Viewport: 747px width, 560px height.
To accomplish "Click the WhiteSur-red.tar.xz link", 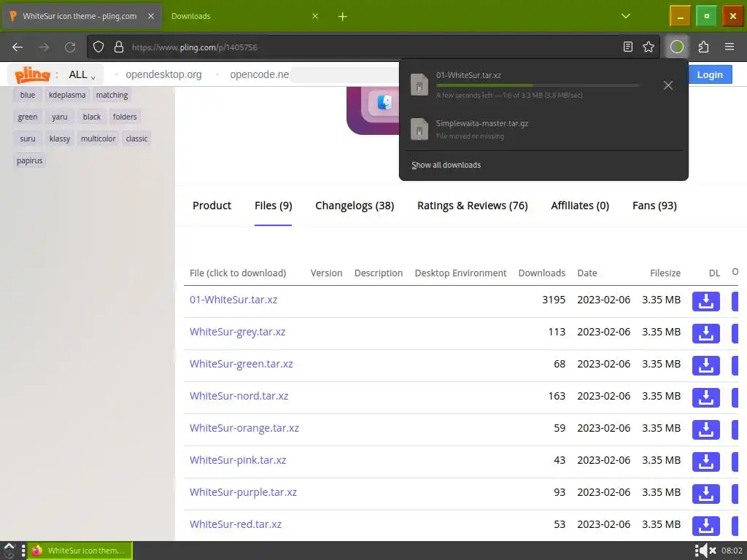I will 236,524.
